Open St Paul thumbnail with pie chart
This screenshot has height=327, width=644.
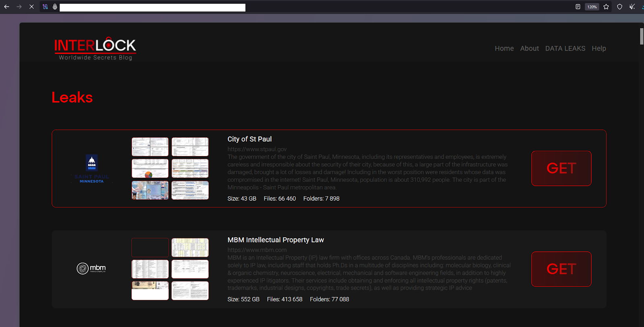pos(150,168)
